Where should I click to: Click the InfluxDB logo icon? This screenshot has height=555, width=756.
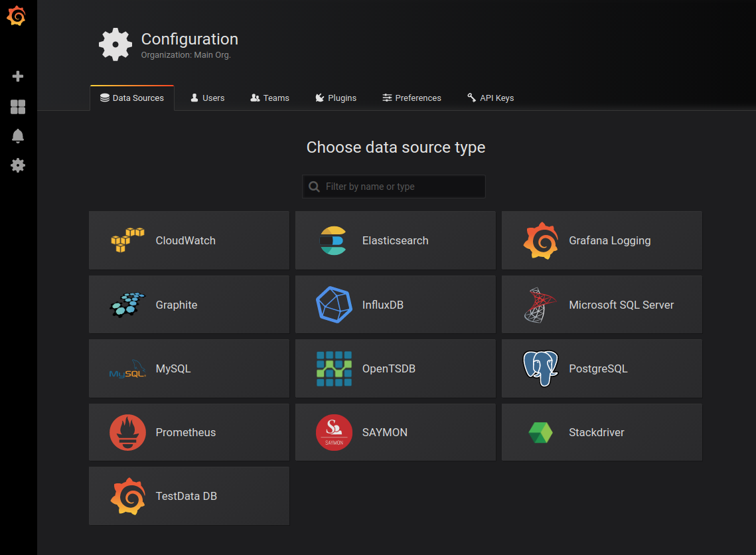pos(334,304)
